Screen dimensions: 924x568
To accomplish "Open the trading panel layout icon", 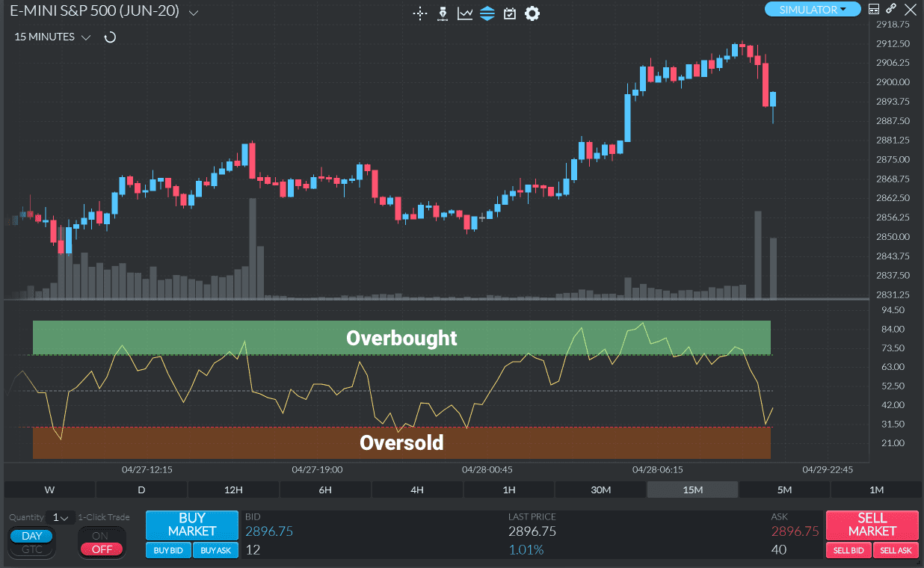I will point(874,9).
